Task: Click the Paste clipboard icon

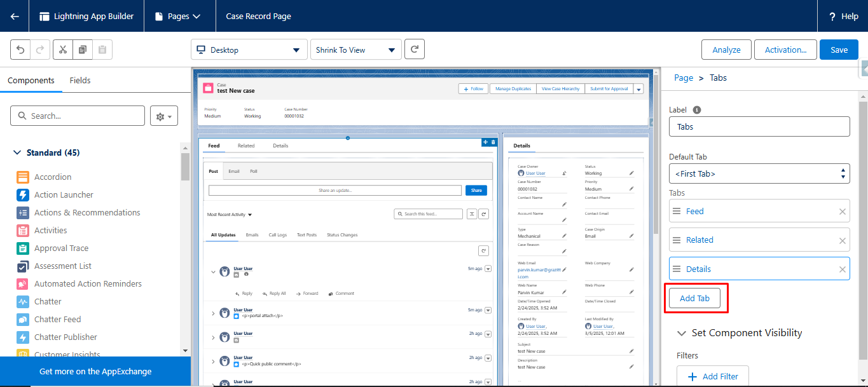Action: (102, 50)
